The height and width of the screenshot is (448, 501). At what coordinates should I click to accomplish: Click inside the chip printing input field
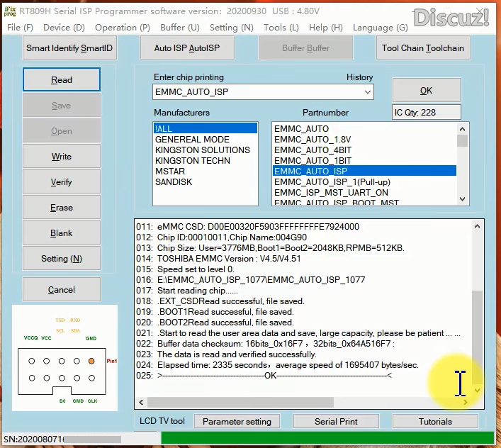tap(255, 92)
